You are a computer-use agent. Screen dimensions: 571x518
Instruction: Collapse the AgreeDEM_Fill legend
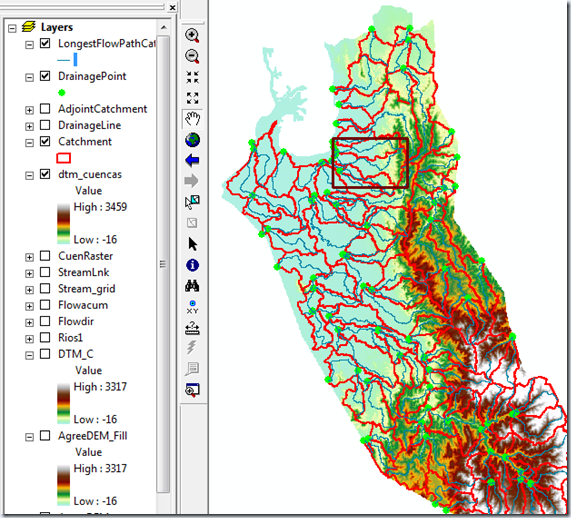coord(29,437)
